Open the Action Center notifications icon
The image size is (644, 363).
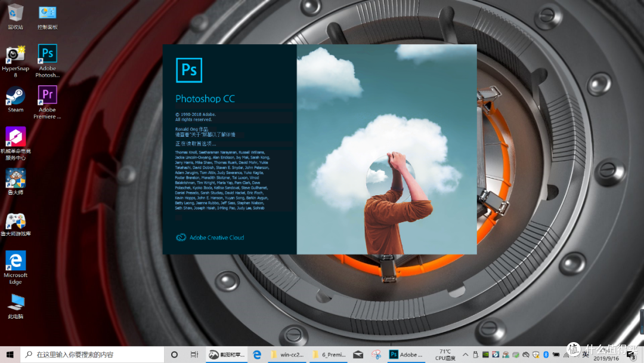[x=631, y=355]
